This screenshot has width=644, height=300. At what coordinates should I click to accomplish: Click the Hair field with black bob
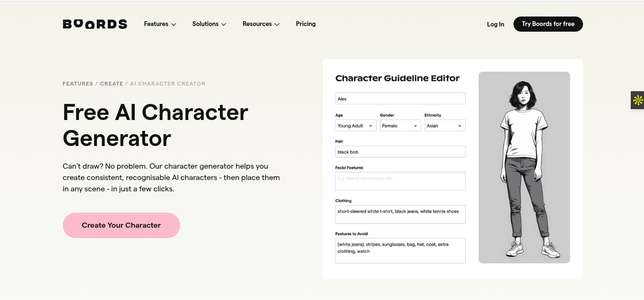400,152
